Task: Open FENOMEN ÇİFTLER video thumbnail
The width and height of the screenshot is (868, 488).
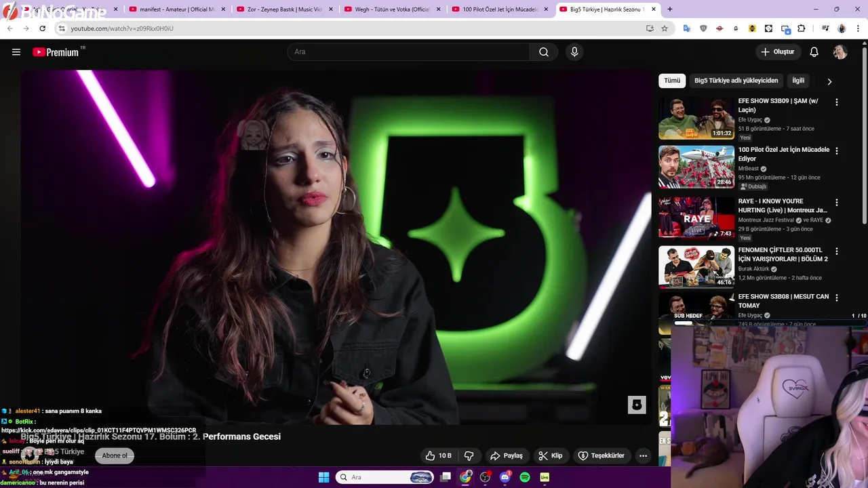Action: point(696,267)
